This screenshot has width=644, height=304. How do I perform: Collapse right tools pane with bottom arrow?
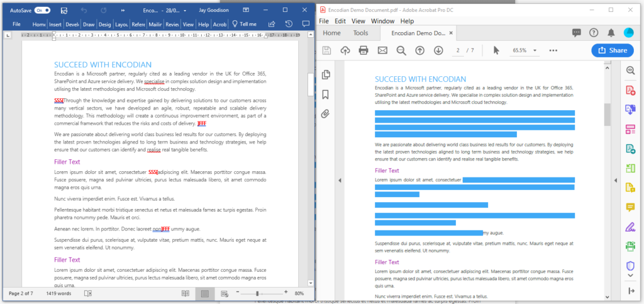630,291
